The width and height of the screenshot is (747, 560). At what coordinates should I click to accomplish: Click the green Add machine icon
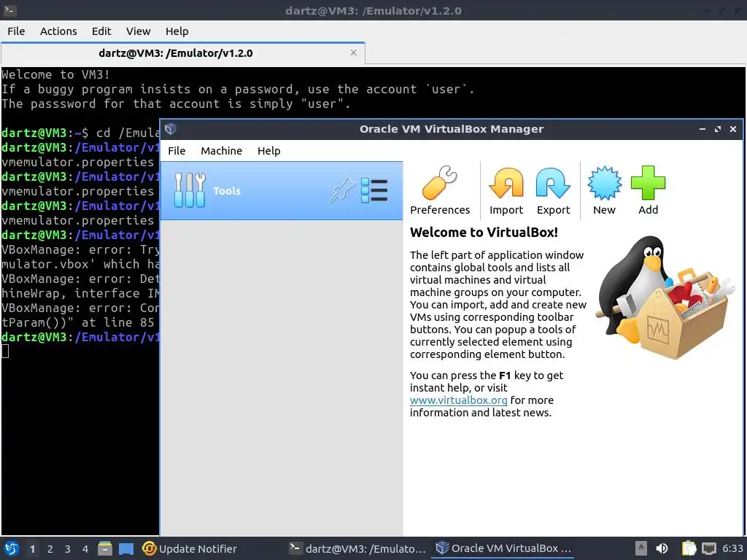648,190
